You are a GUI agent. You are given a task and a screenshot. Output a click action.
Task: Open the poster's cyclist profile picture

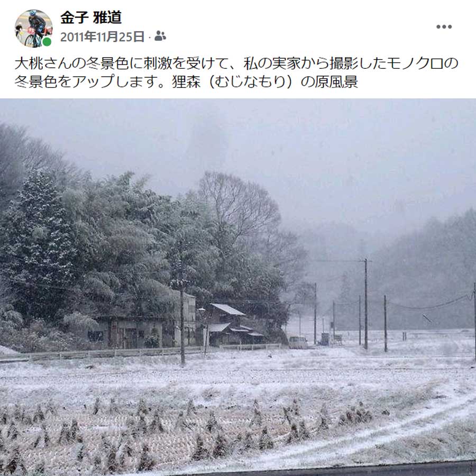[x=33, y=28]
